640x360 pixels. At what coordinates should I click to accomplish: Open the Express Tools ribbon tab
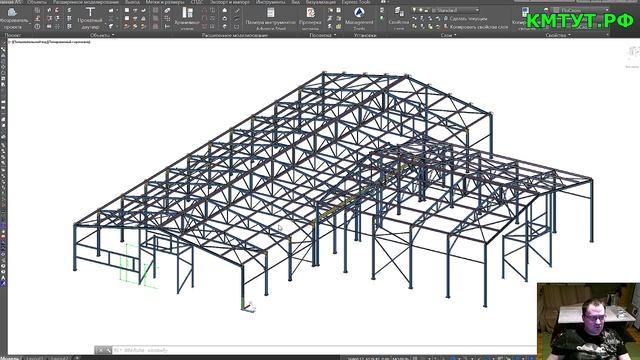point(356,2)
